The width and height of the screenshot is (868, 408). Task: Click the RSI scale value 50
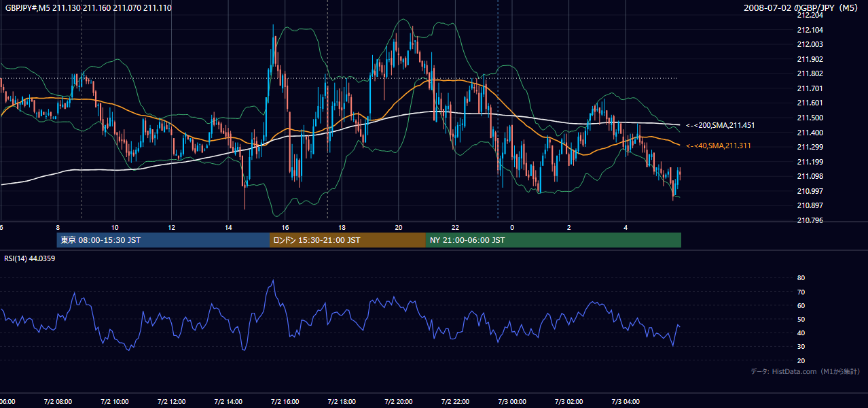(801, 319)
